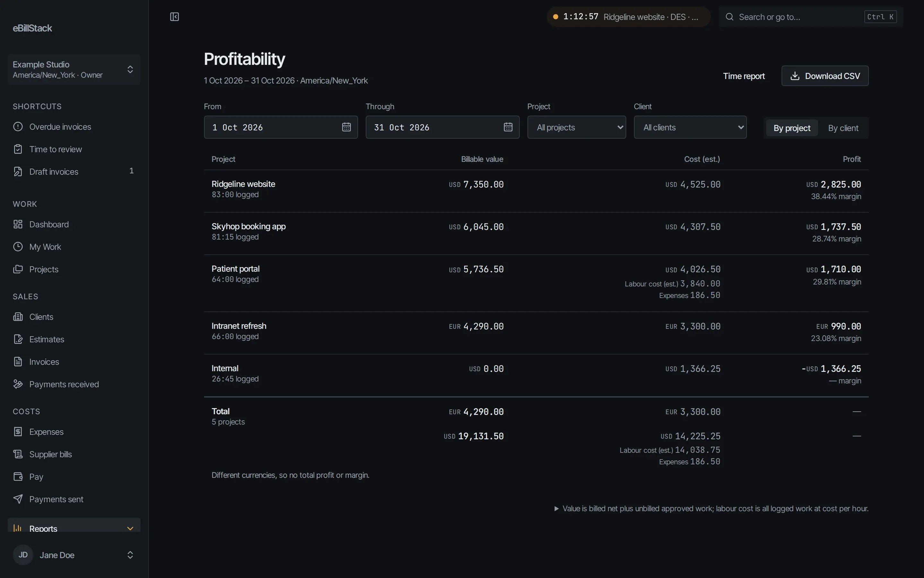Image resolution: width=924 pixels, height=578 pixels.
Task: Open the All clients dropdown
Action: (x=690, y=127)
